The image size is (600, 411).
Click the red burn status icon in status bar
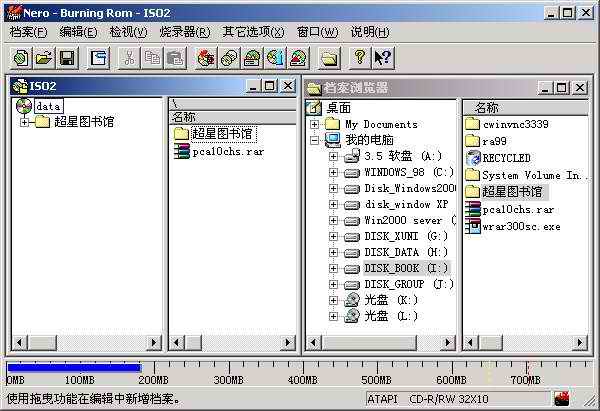pyautogui.click(x=561, y=399)
